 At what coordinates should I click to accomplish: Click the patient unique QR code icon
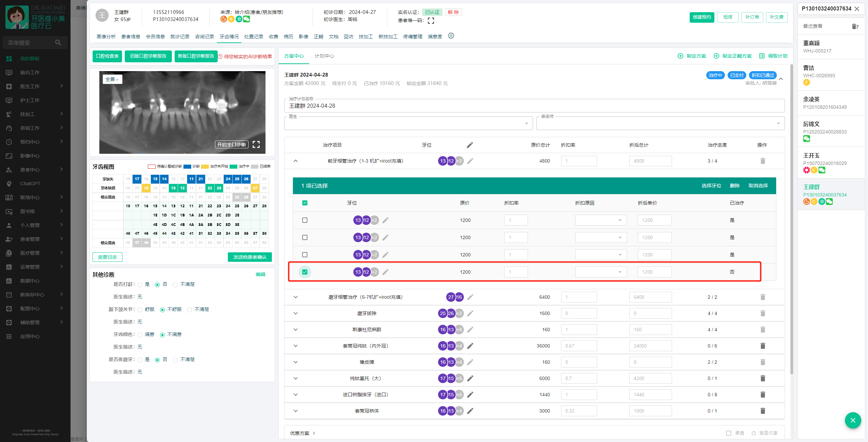431,21
